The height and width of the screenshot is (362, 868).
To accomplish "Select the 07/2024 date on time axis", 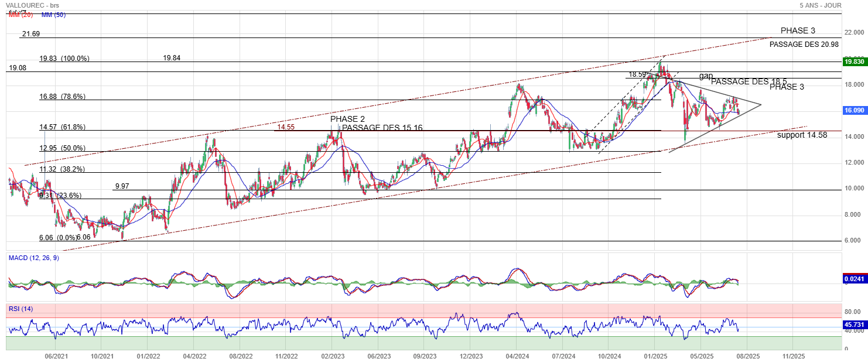I will click(563, 356).
